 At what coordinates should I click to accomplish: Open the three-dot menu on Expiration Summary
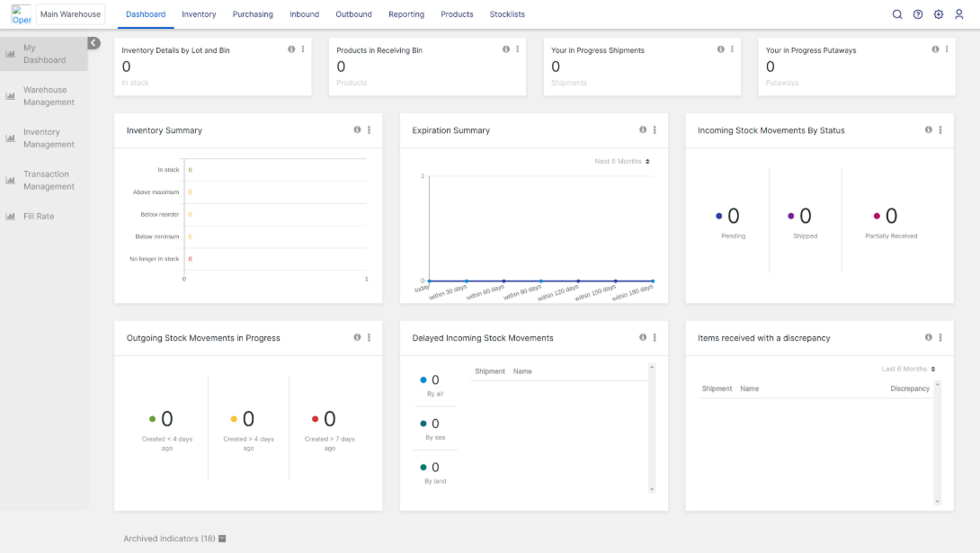click(655, 130)
